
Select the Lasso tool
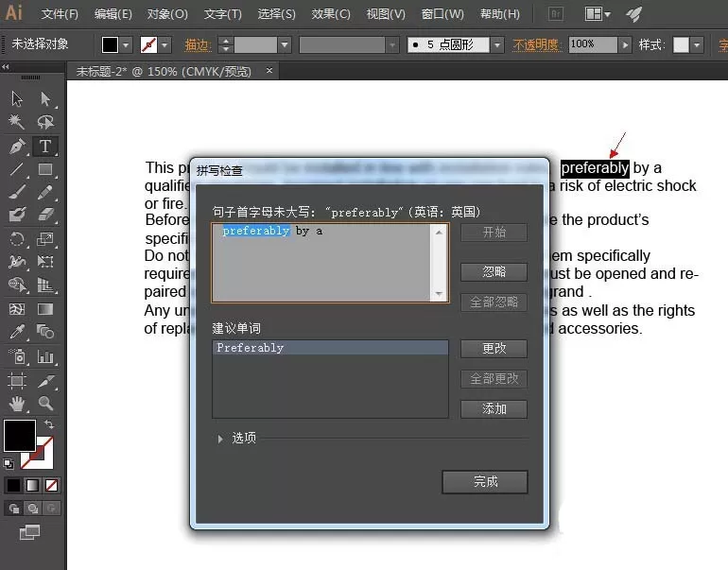[45, 122]
